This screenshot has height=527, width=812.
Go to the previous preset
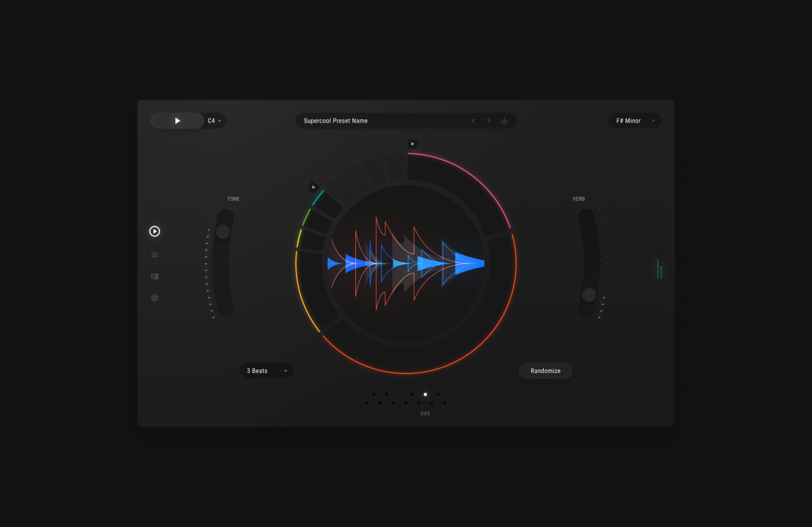click(x=473, y=121)
